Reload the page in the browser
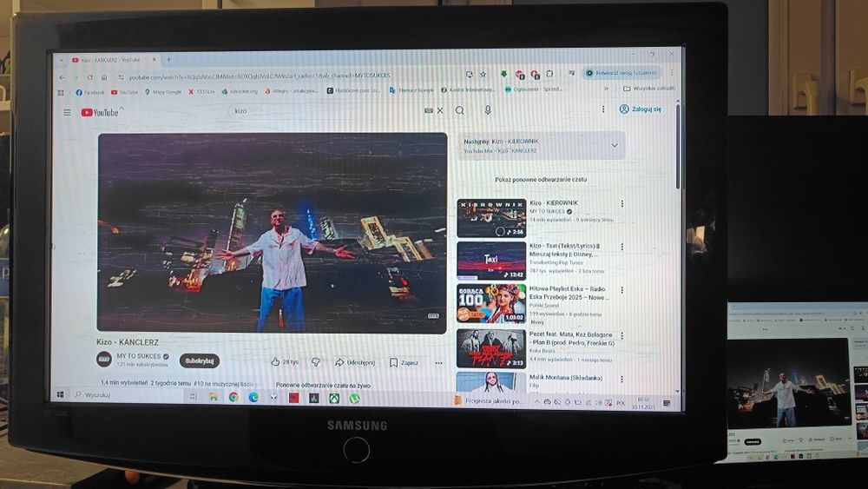 coord(89,77)
